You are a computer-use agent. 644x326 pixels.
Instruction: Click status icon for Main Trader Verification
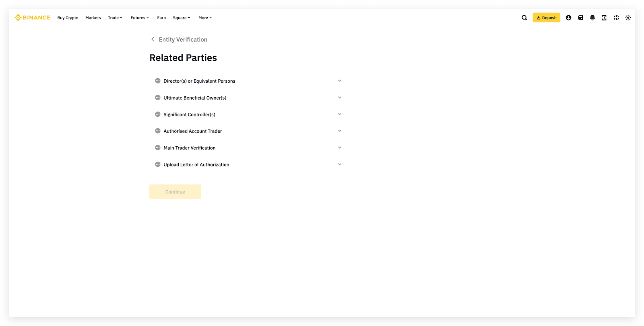[x=158, y=147]
